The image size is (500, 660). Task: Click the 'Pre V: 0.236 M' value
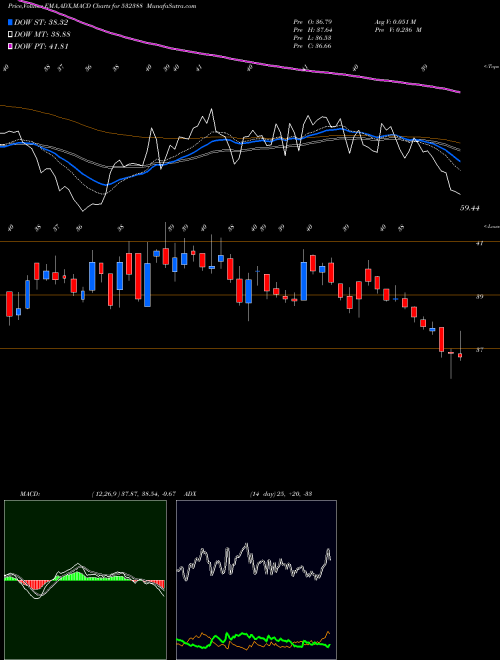[398, 29]
